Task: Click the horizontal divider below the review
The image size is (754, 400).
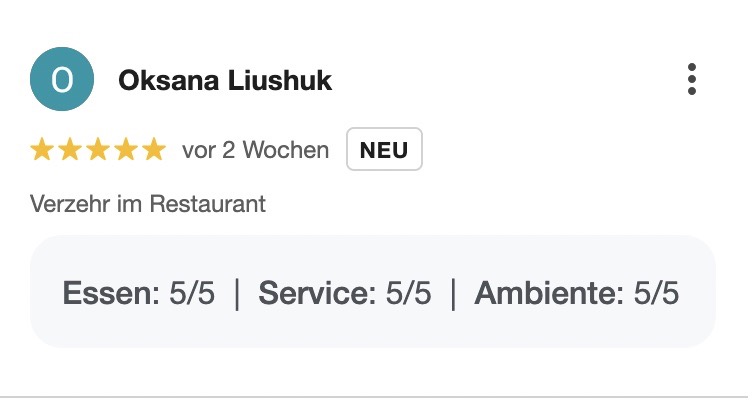Action: pyautogui.click(x=377, y=397)
